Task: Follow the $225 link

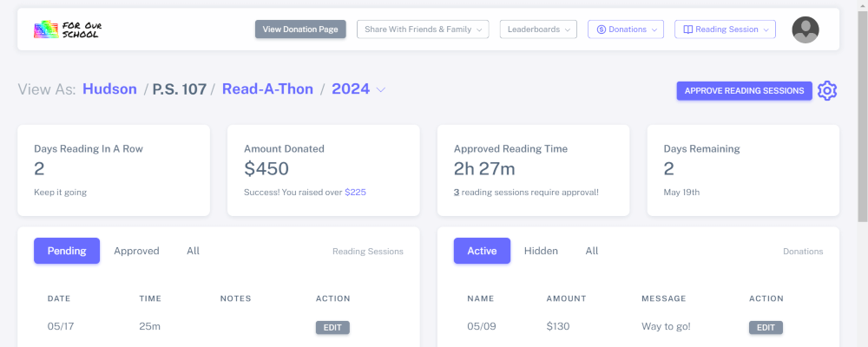Action: [355, 192]
